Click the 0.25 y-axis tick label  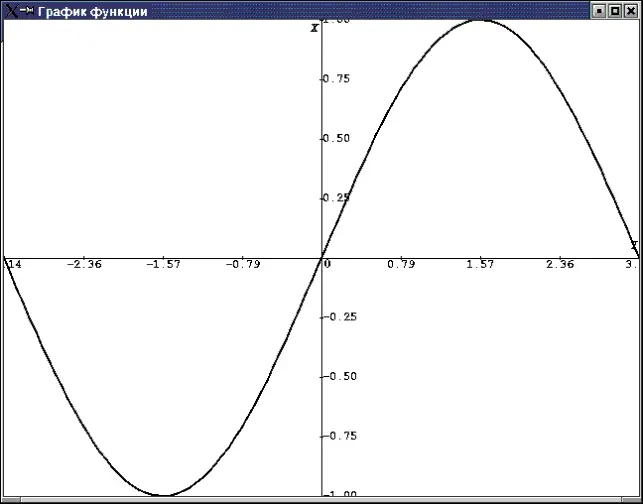click(x=338, y=197)
